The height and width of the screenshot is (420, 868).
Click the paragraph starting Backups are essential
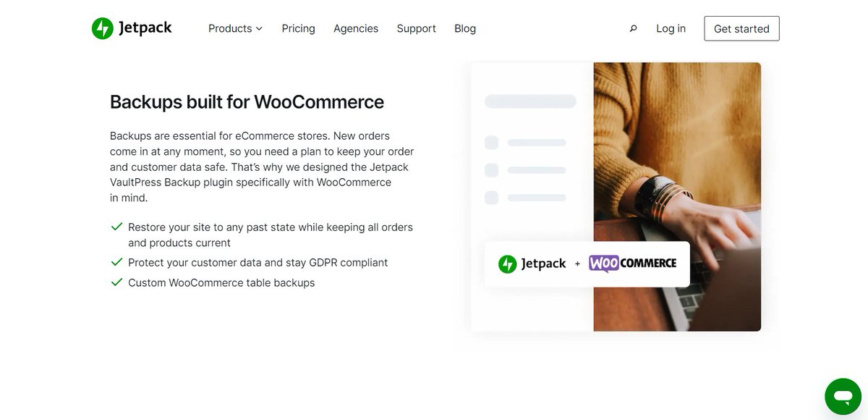coord(262,167)
